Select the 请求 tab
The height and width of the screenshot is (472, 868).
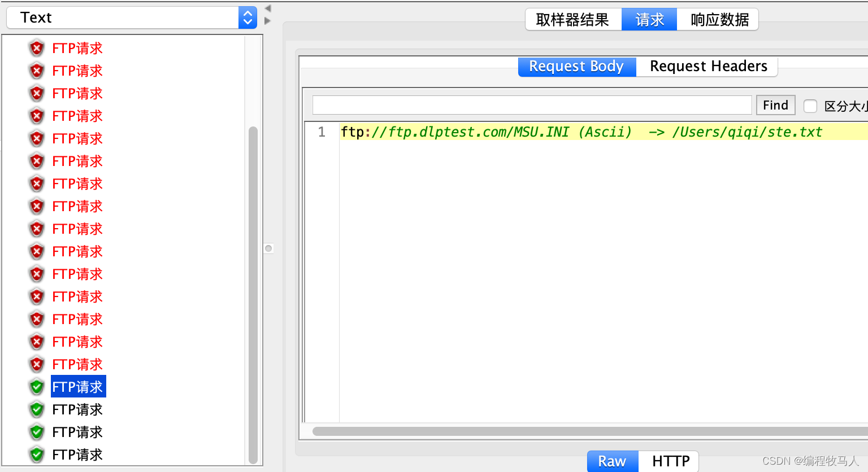(649, 20)
